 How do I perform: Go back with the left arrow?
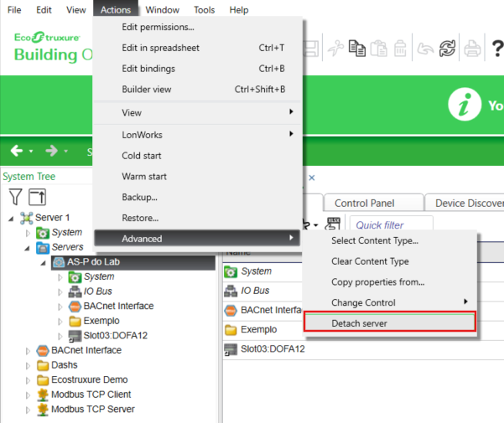pyautogui.click(x=17, y=150)
